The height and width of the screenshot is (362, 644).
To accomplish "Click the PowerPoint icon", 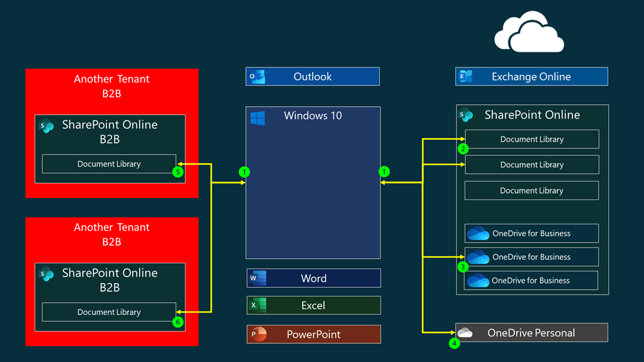I will 258,334.
